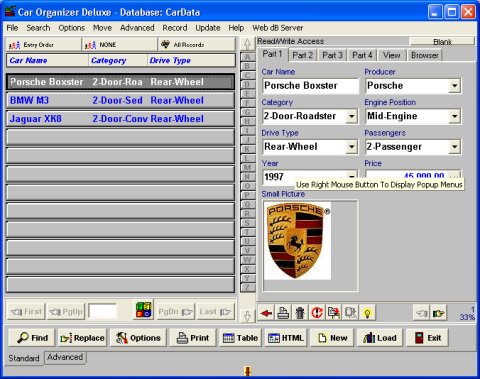
Task: Open the Category dropdown arrow
Action: click(351, 116)
